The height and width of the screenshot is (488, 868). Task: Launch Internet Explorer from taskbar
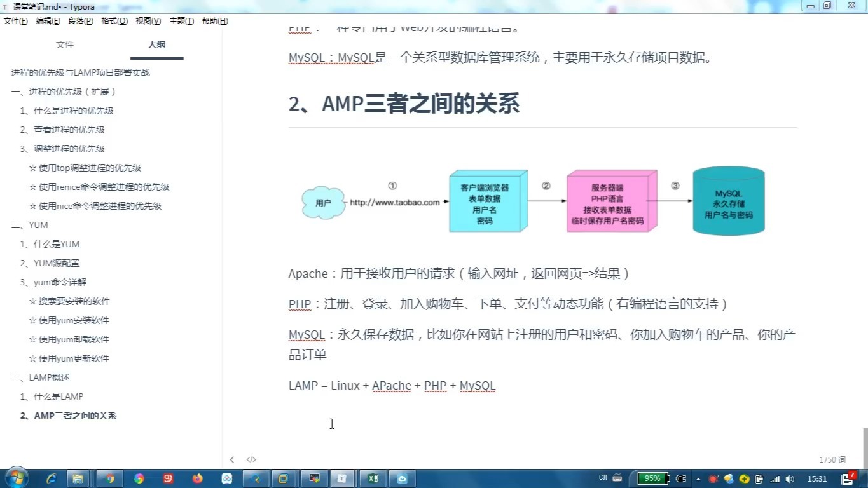click(x=52, y=478)
